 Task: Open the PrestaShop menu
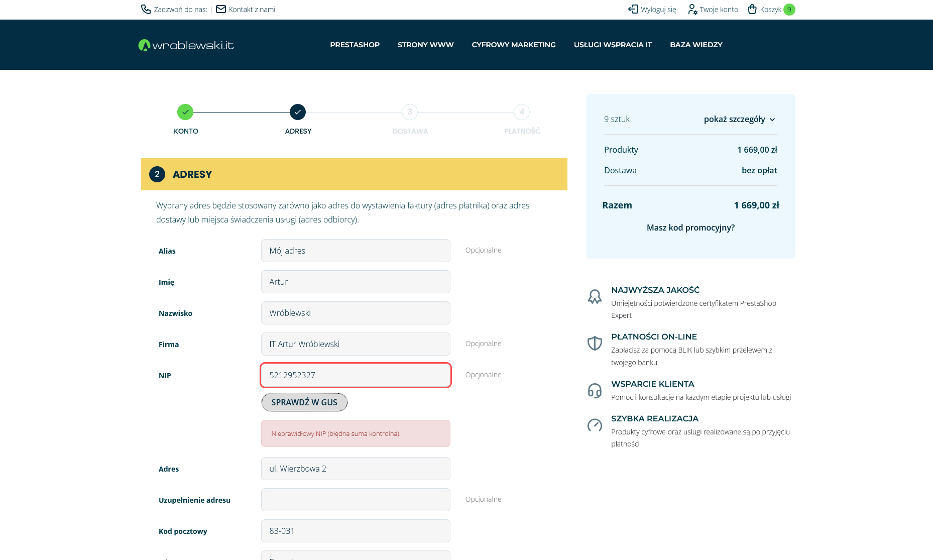[x=355, y=45]
